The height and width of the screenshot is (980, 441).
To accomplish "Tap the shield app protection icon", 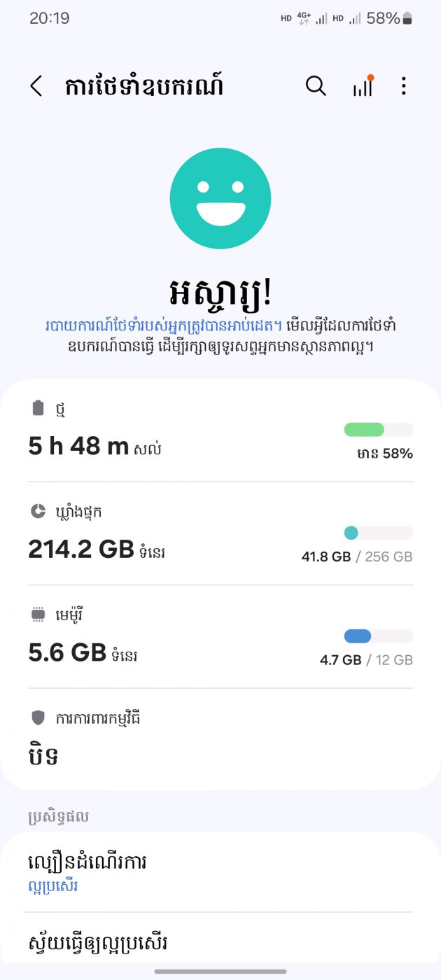I will pos(38,717).
